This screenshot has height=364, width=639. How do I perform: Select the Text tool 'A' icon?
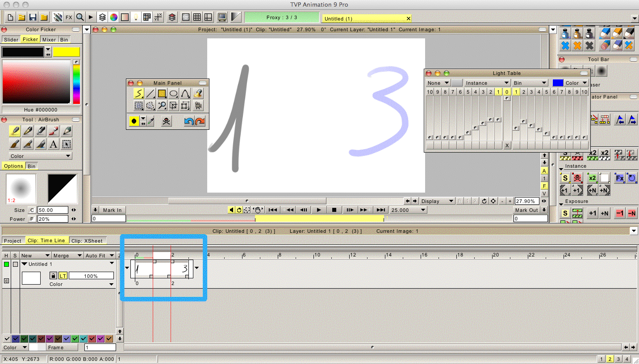point(54,144)
